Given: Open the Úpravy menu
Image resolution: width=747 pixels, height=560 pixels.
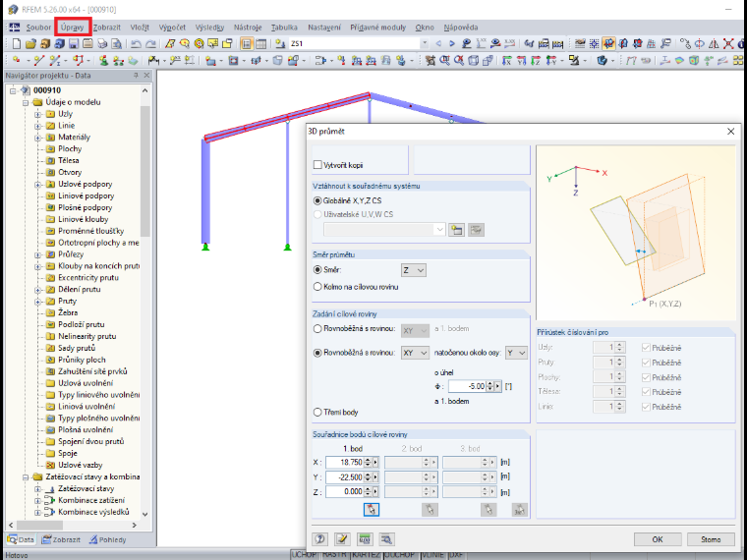Looking at the screenshot, I should click(72, 28).
